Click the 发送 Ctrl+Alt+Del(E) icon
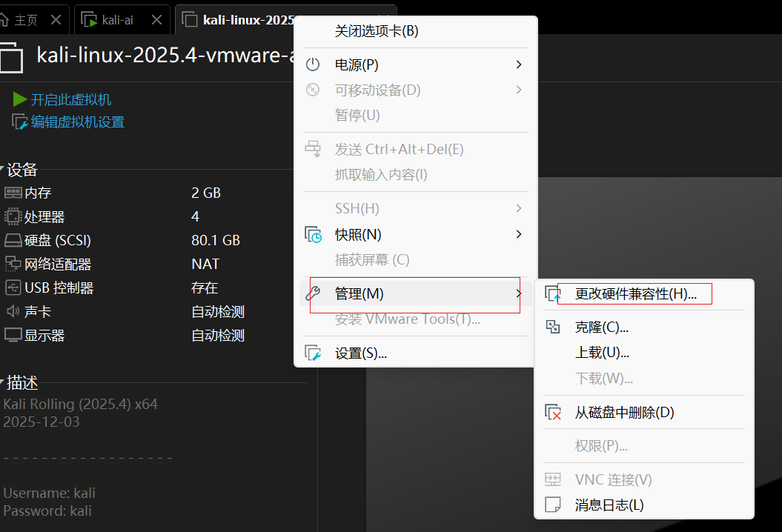The width and height of the screenshot is (782, 532). 314,149
